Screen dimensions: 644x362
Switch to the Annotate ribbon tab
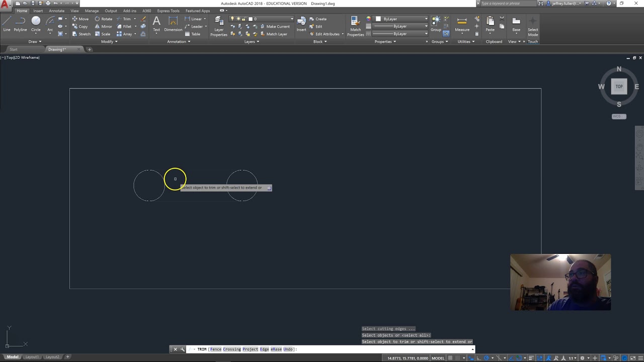coord(56,11)
